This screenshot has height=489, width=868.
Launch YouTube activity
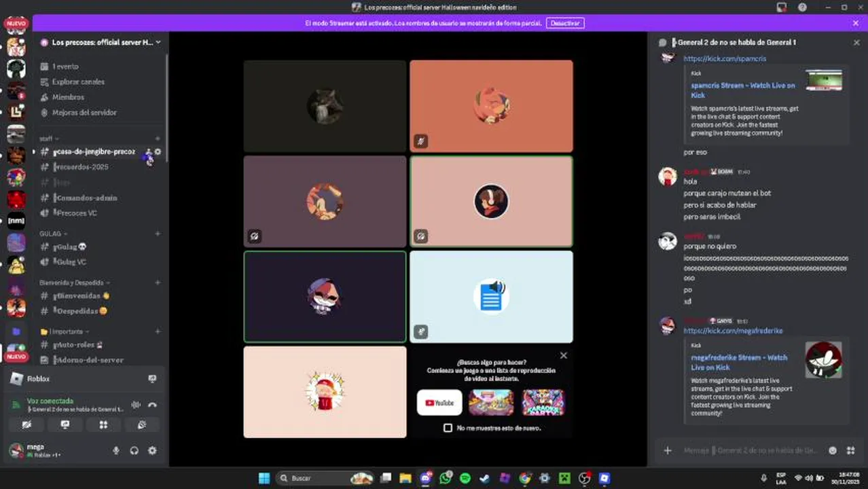coord(439,403)
